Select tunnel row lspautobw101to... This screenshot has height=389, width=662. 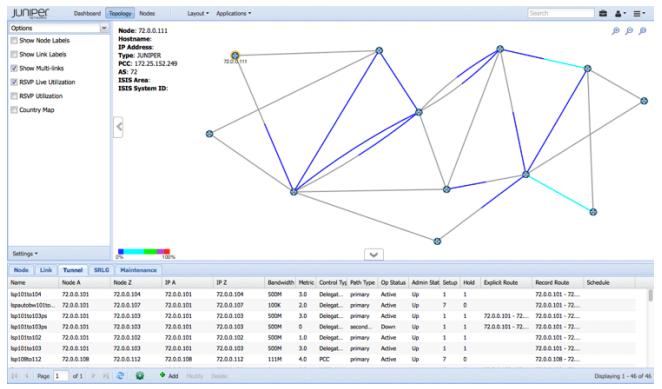coord(322,305)
